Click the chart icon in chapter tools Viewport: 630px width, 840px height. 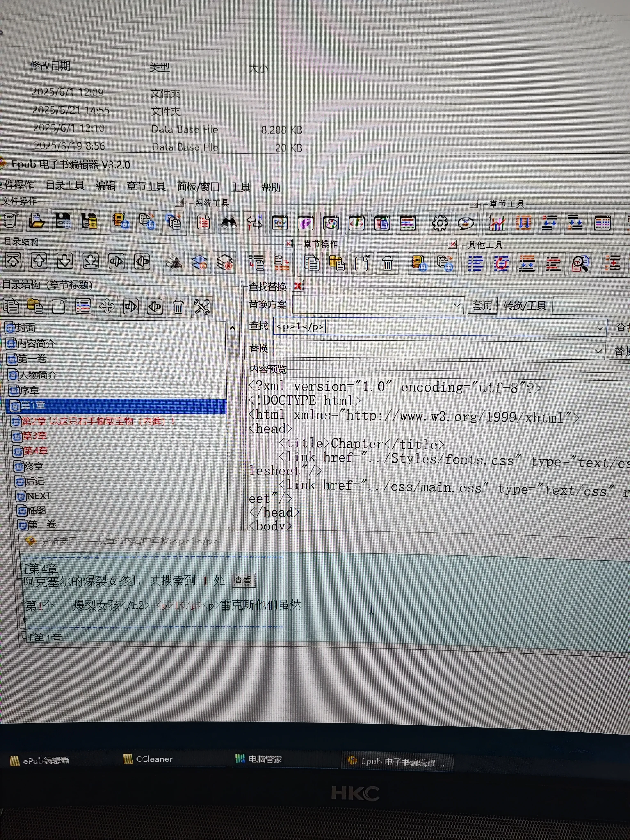497,223
